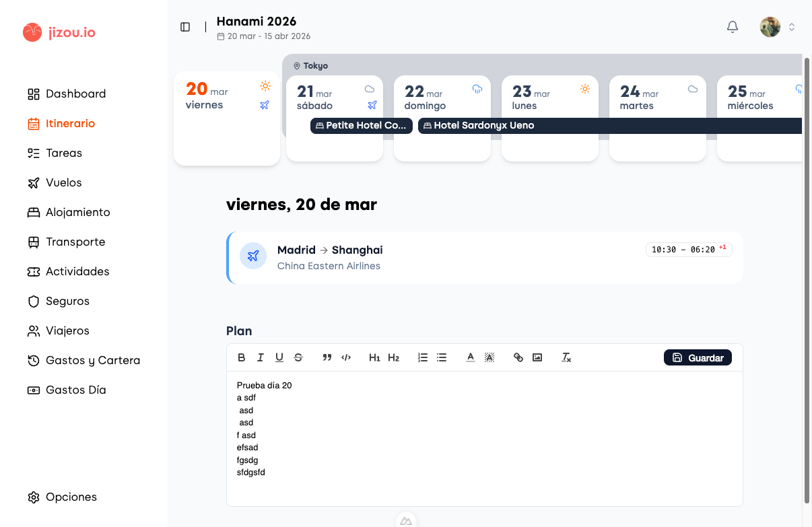The height and width of the screenshot is (527, 812).
Task: Toggle underline in the editor toolbar
Action: (x=279, y=357)
